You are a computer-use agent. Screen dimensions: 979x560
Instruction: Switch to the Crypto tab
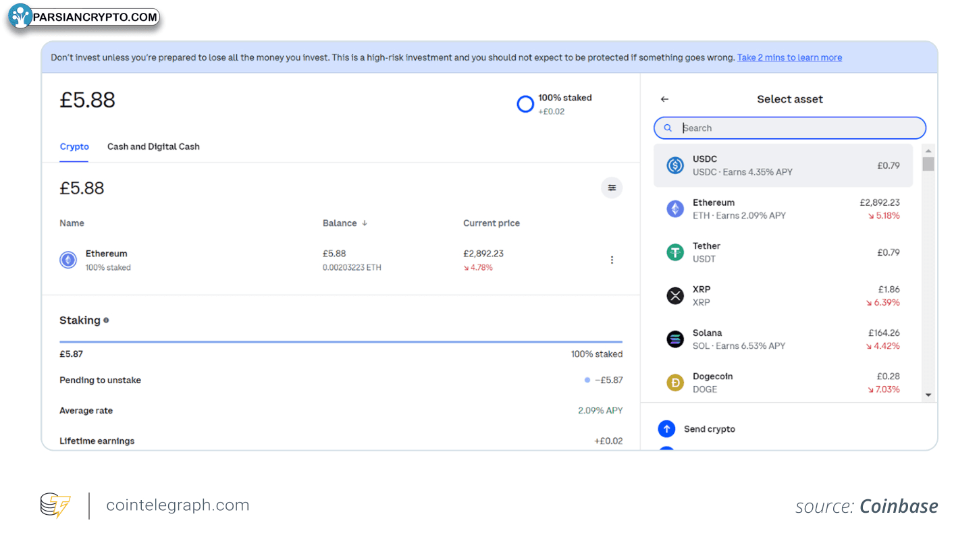(74, 146)
